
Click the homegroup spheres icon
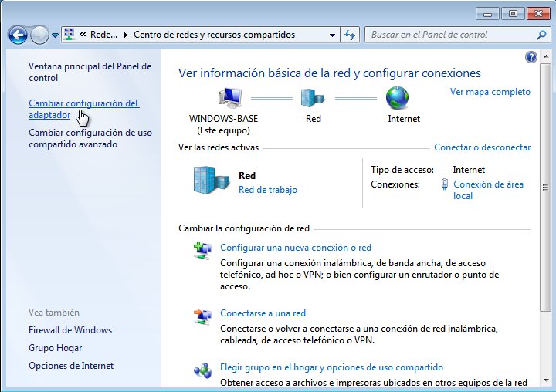[x=202, y=370]
